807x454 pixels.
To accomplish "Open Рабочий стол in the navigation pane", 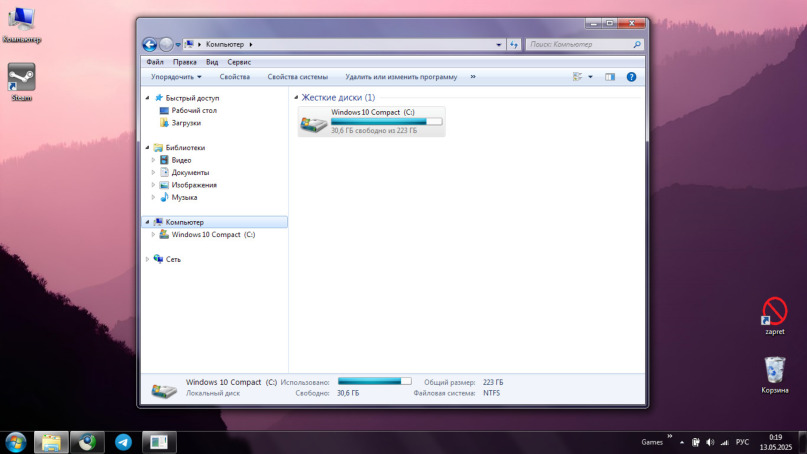I will tap(194, 110).
